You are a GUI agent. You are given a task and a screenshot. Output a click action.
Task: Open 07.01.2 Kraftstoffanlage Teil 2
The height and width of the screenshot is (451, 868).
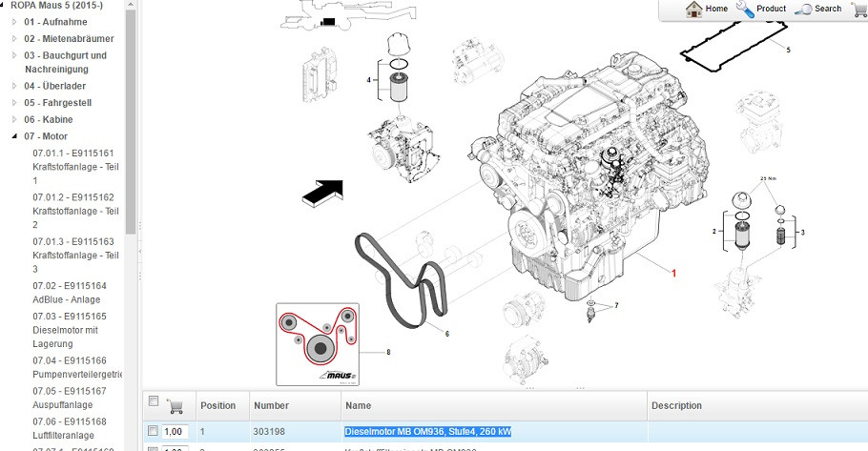[x=76, y=211]
